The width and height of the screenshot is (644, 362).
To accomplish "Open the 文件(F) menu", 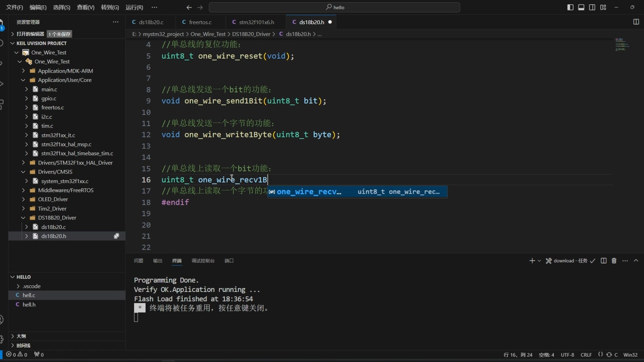I will coord(14,7).
